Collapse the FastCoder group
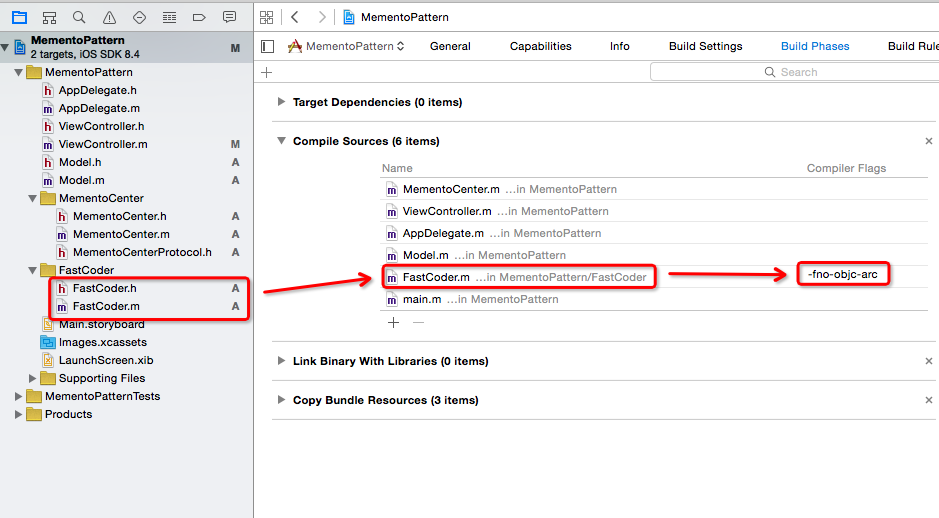This screenshot has width=939, height=518. (33, 270)
